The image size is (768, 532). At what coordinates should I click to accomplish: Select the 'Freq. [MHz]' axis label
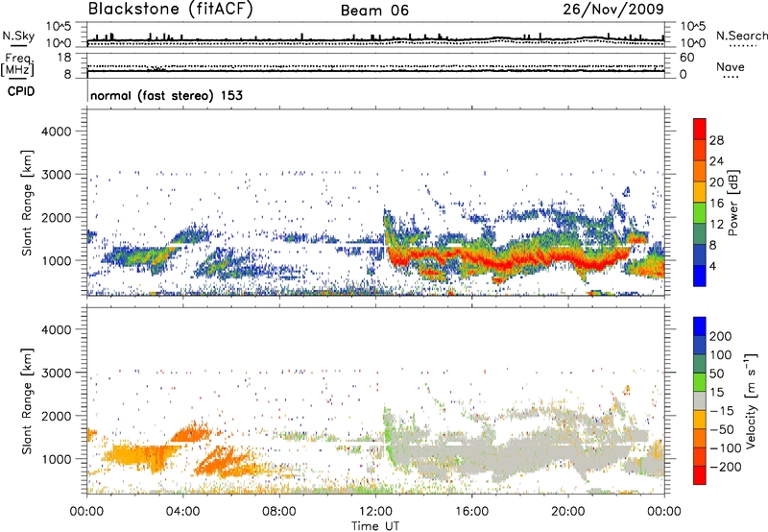point(17,65)
